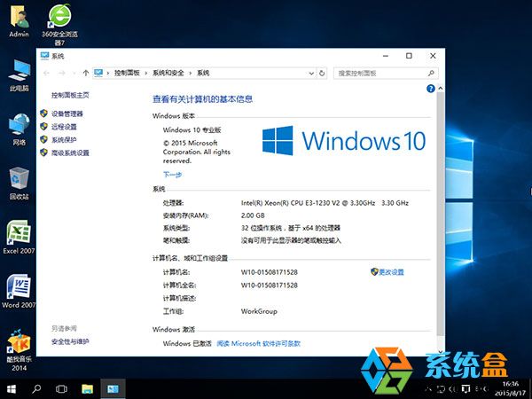Open the Admin folder desktop icon
The height and width of the screenshot is (399, 532).
(x=19, y=22)
